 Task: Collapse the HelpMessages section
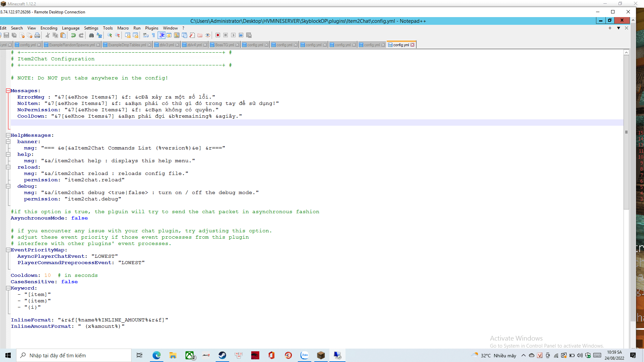point(8,135)
